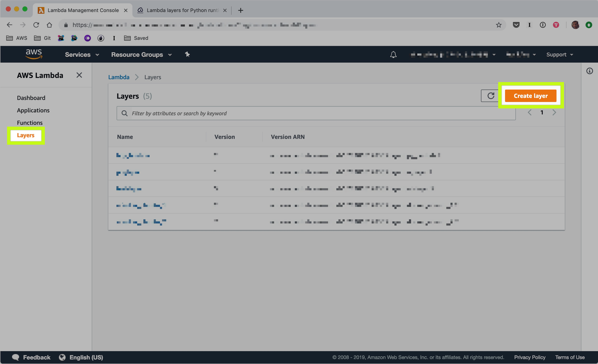Click the browser home icon

(49, 25)
